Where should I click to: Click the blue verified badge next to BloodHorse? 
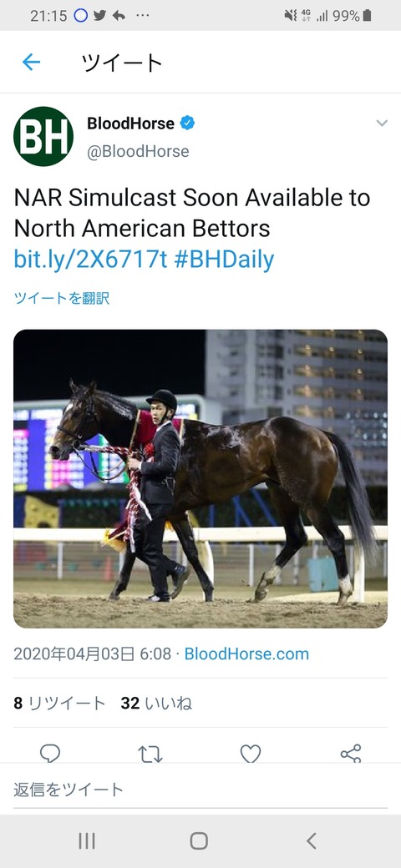click(188, 123)
